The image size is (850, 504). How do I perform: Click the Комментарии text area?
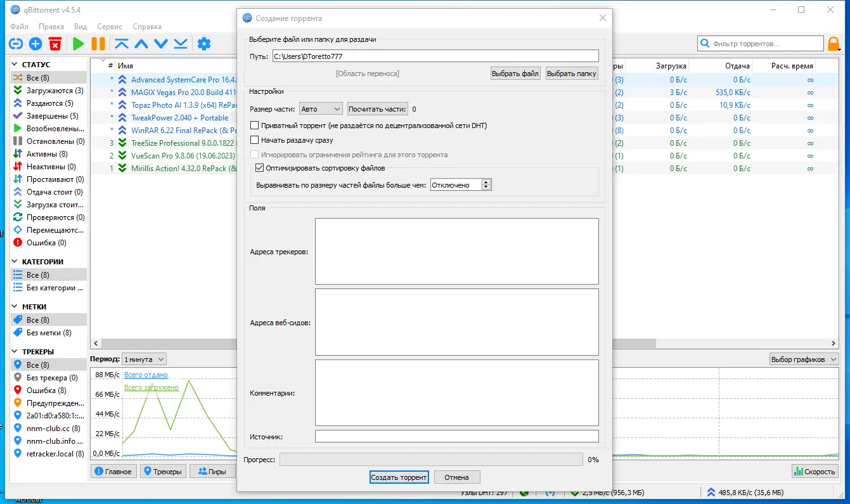pyautogui.click(x=456, y=393)
